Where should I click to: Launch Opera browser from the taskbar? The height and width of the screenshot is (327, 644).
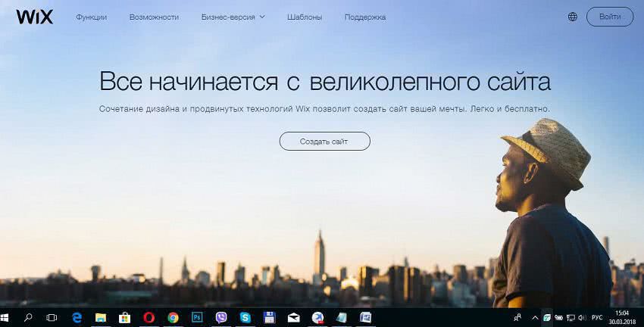click(149, 318)
